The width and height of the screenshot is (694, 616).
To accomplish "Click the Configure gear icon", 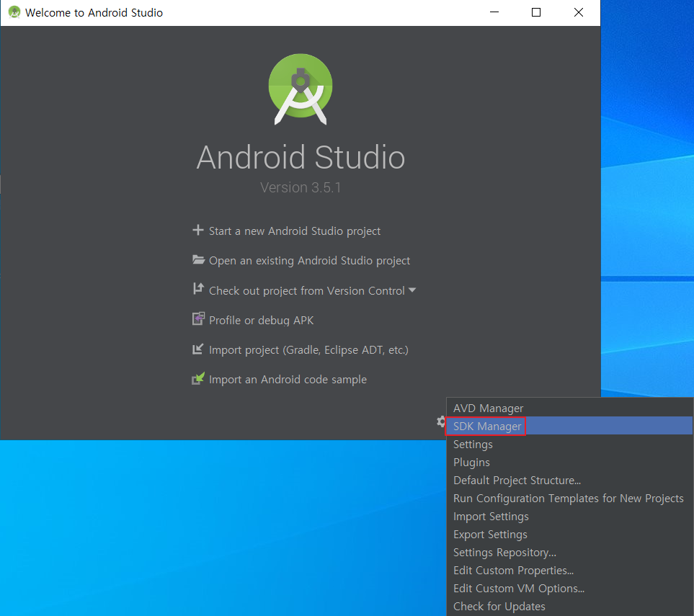I will 441,421.
